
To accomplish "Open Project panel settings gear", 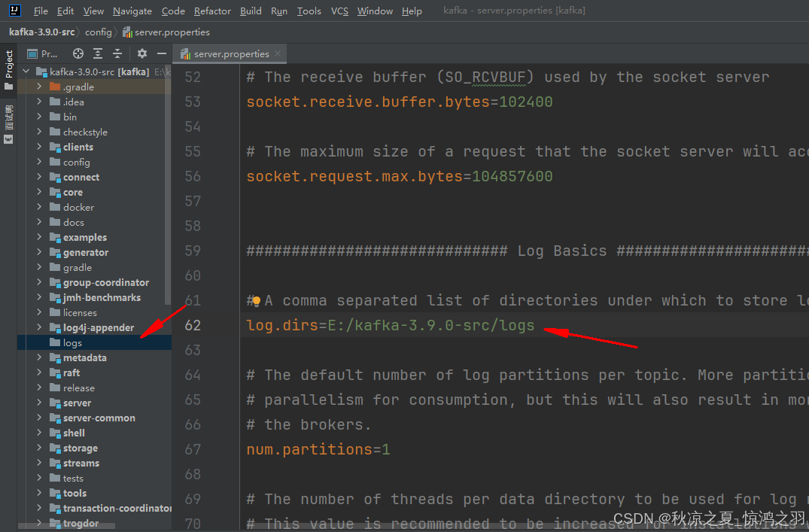I will [x=142, y=53].
